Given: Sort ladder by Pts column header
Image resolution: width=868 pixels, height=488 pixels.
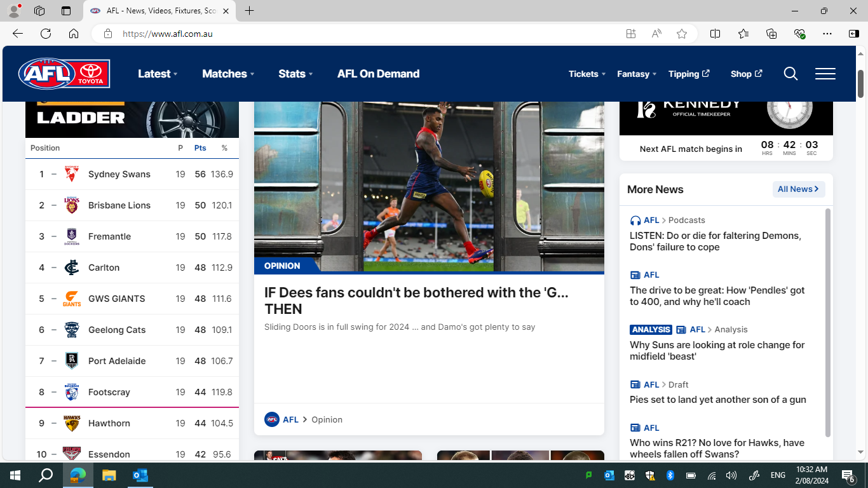Looking at the screenshot, I should [x=200, y=148].
